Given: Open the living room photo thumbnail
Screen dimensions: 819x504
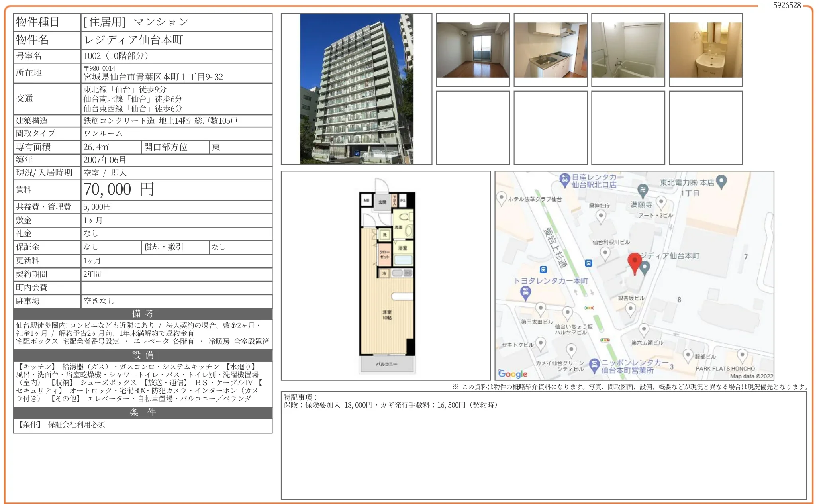Looking at the screenshot, I should [473, 50].
